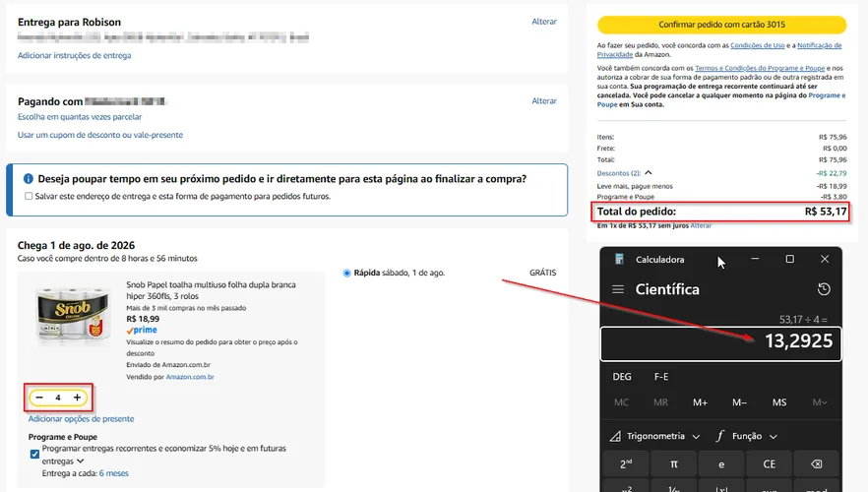Decrease quantity with the minus button
This screenshot has width=868, height=492.
(x=39, y=398)
